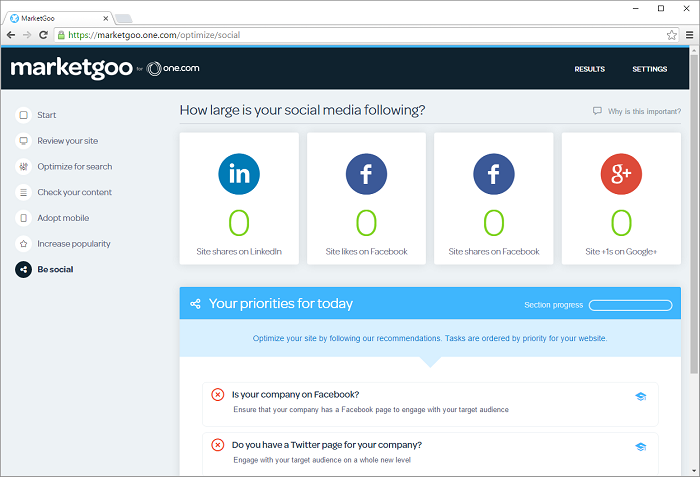Image resolution: width=700 pixels, height=477 pixels.
Task: Click the Increase popularity star icon
Action: pyautogui.click(x=24, y=244)
